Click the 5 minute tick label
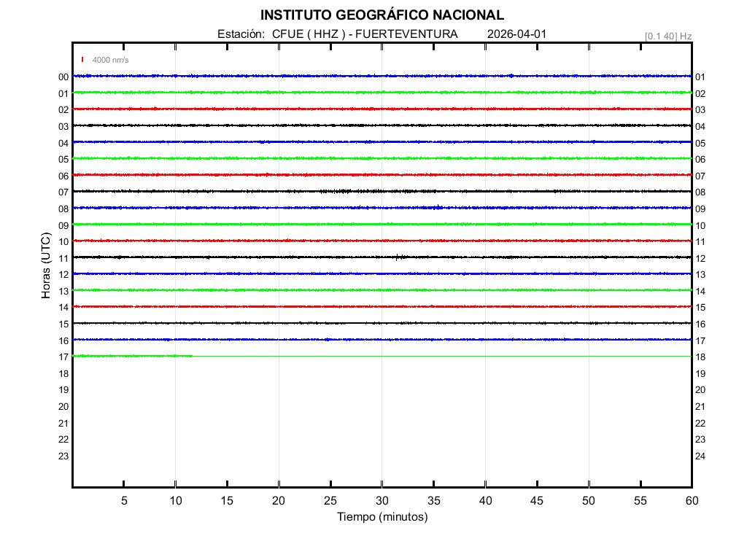 pos(124,500)
